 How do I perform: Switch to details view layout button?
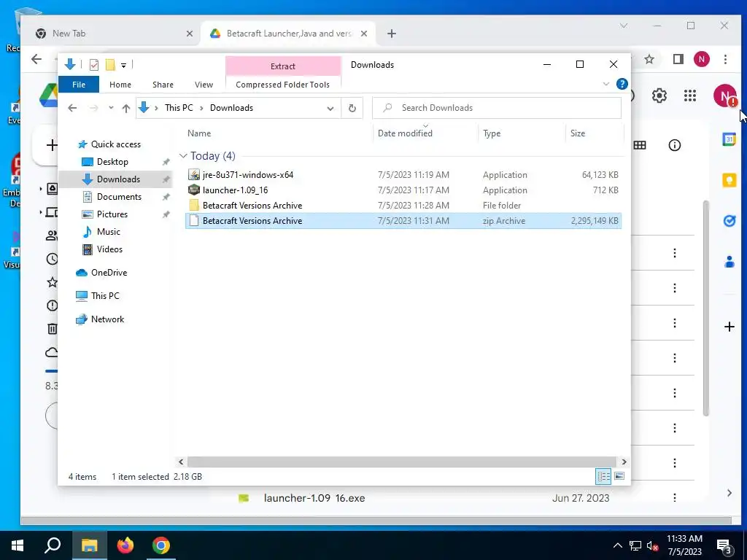tap(603, 476)
